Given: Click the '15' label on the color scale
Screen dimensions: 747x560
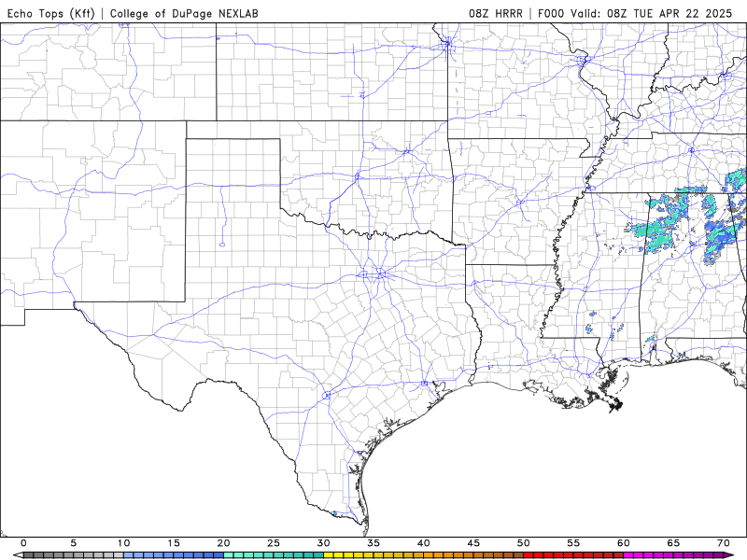Looking at the screenshot, I should click(174, 543).
